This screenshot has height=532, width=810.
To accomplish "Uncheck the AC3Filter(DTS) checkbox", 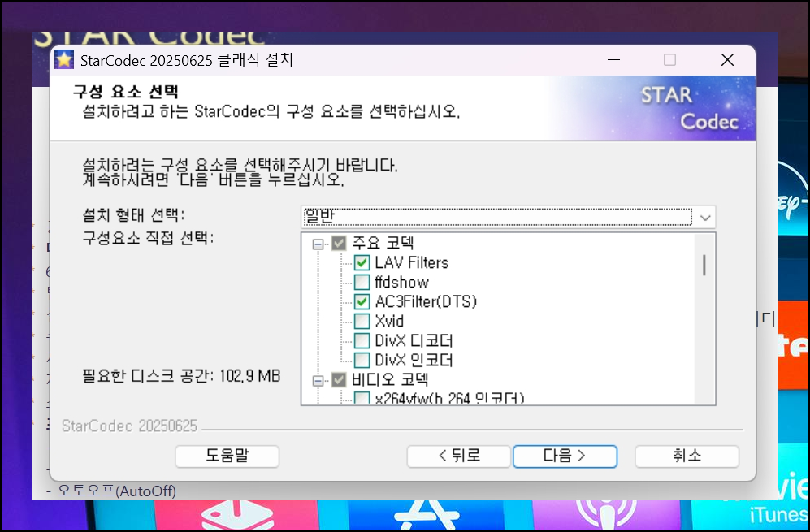I will point(362,301).
